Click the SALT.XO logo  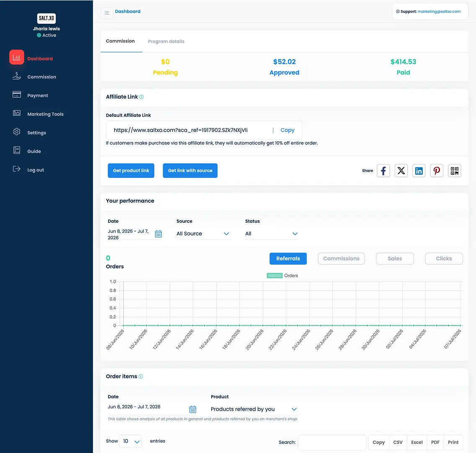click(47, 18)
